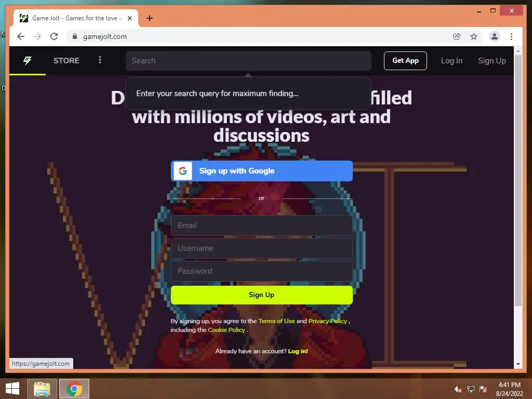This screenshot has width=532, height=399.
Task: Click the Chrome taskbar icon
Action: click(74, 389)
